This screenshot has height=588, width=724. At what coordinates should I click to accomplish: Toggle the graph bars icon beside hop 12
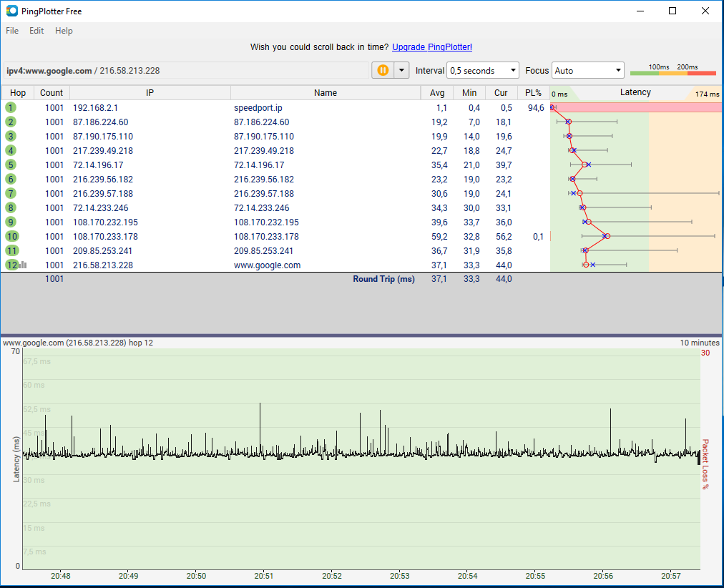point(23,265)
